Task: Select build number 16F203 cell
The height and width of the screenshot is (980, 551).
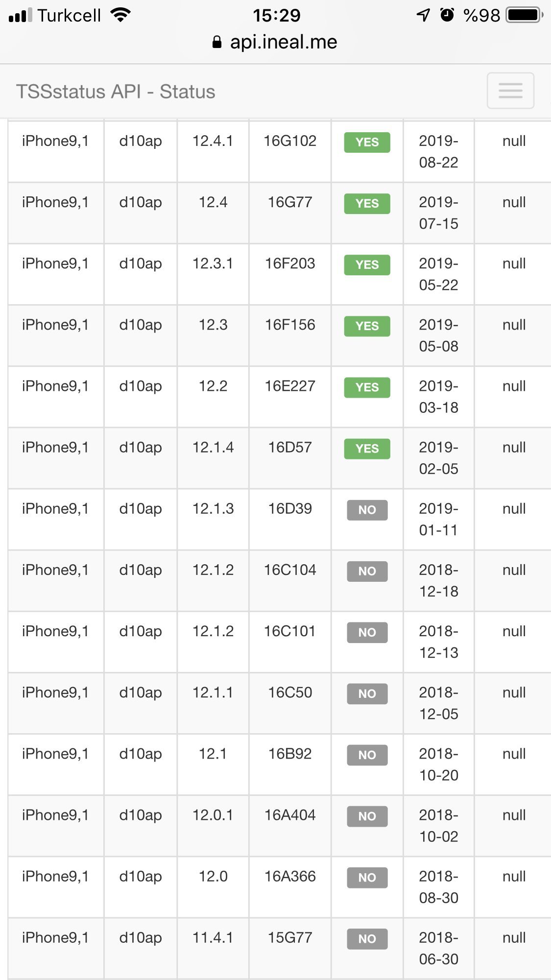Action: [x=290, y=274]
